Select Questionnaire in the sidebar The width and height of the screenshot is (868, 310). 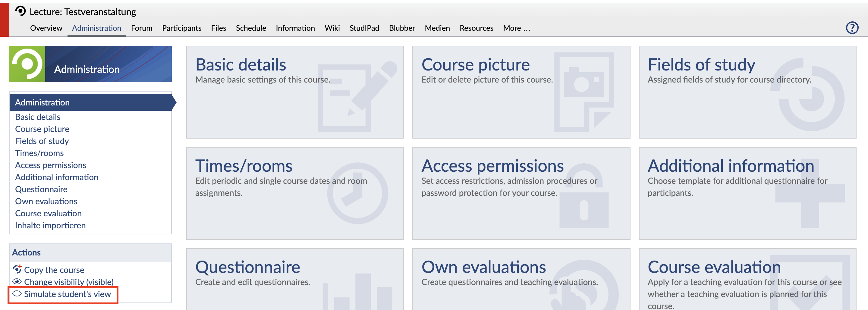pyautogui.click(x=41, y=189)
